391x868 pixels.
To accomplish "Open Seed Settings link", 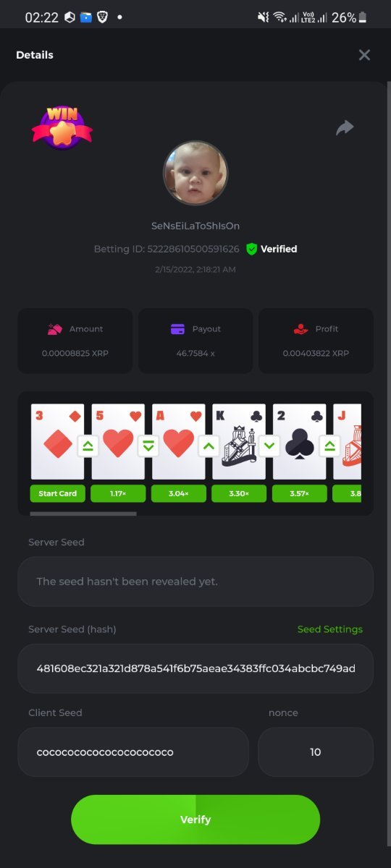I will click(x=330, y=629).
